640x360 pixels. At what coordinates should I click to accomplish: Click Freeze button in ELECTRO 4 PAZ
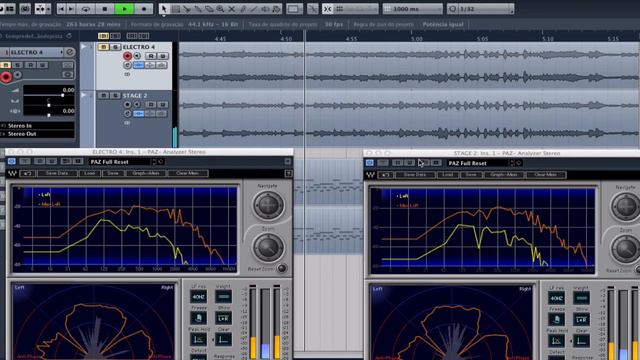click(198, 318)
